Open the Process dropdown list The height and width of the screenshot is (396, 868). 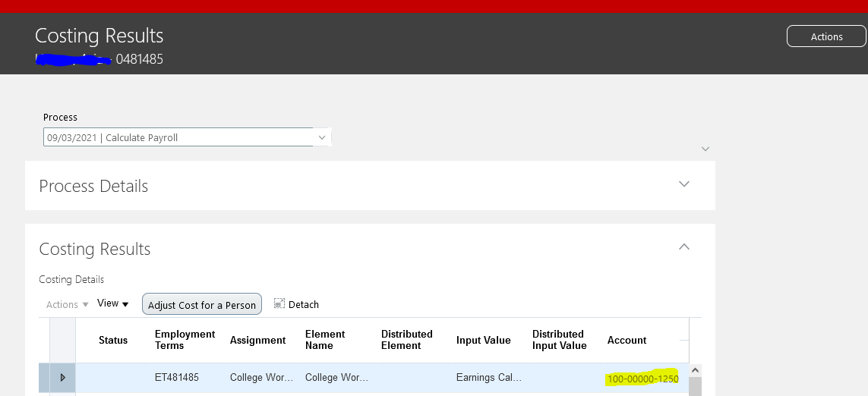(322, 138)
